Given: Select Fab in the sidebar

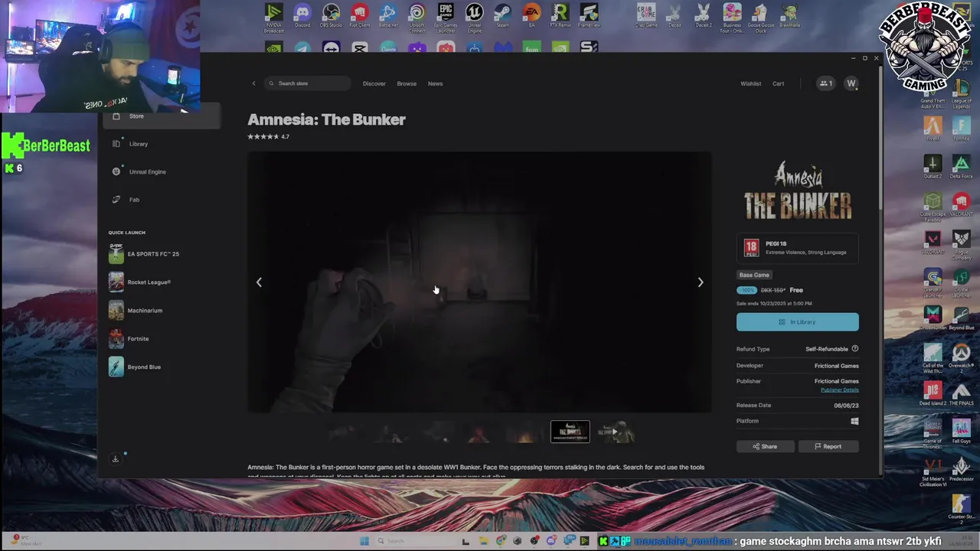Looking at the screenshot, I should pos(162,200).
